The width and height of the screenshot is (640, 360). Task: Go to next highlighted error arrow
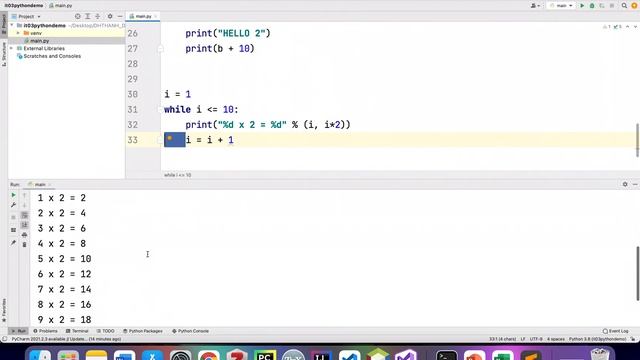coord(635,27)
